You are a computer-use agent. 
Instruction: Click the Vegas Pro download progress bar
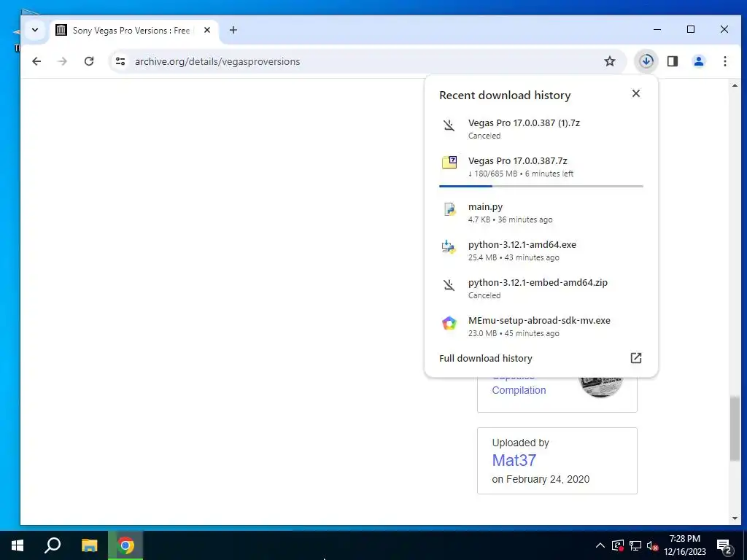click(x=541, y=186)
